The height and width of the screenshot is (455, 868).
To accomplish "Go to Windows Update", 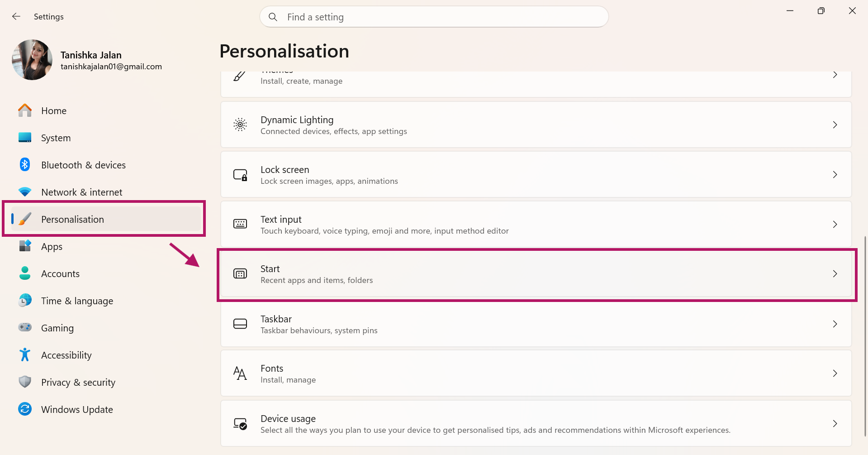I will (106, 409).
